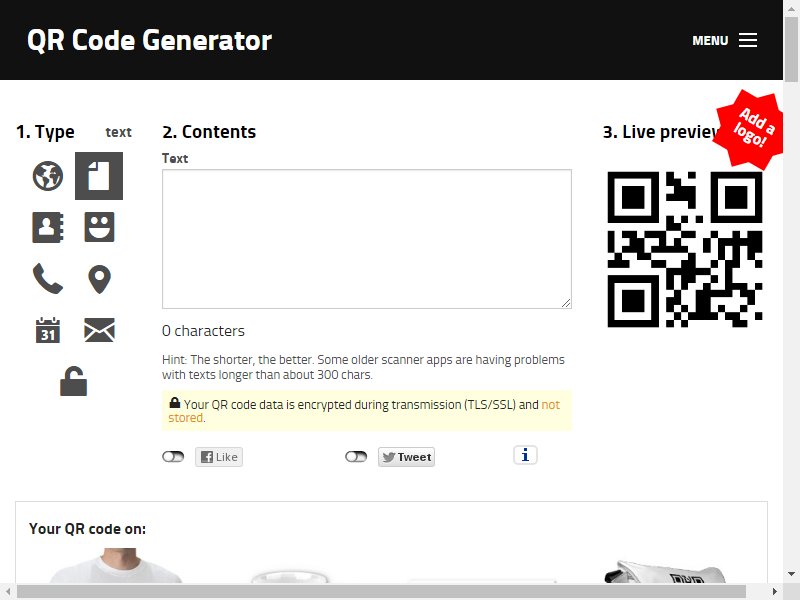This screenshot has height=600, width=800.
Task: Click the 'Add a logo!' badge
Action: pyautogui.click(x=749, y=129)
